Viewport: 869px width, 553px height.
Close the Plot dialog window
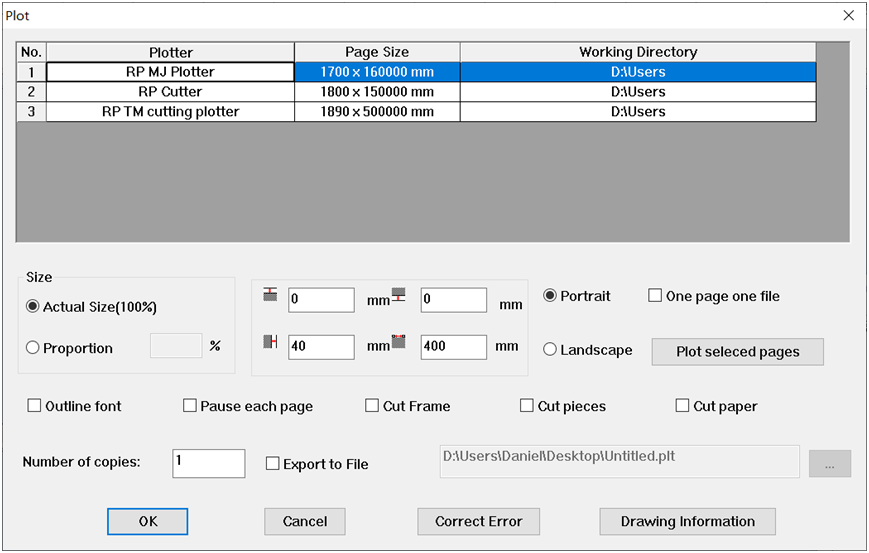(x=848, y=15)
